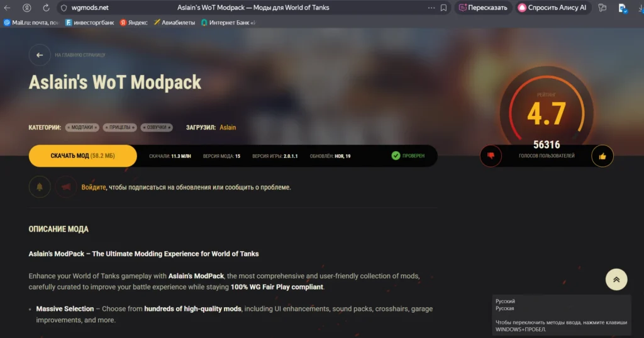Reload the page with refresh icon
Viewport: 644px width, 338px height.
point(46,8)
